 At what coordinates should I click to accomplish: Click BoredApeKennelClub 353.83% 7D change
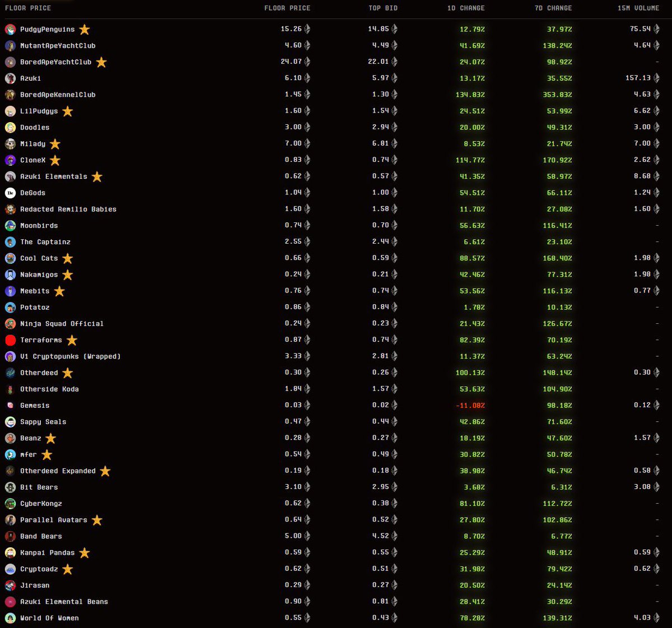coord(557,95)
